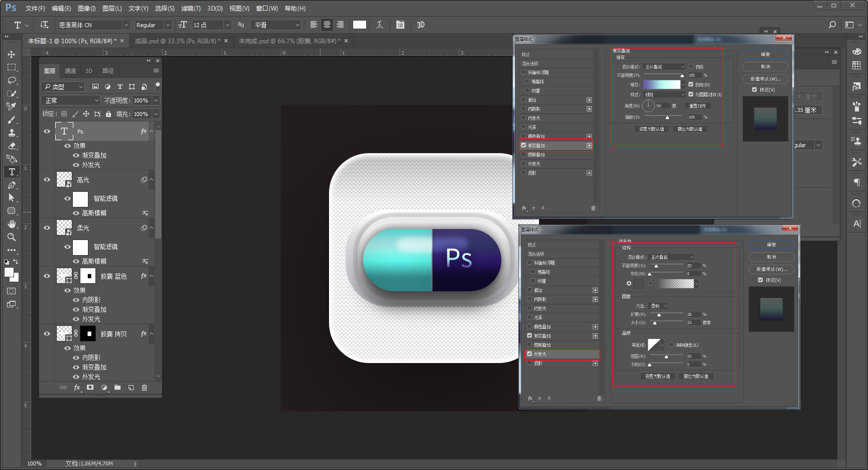Screen dimensions: 868x470
Task: Open the layer filter 类型 dropdown
Action: click(63, 86)
